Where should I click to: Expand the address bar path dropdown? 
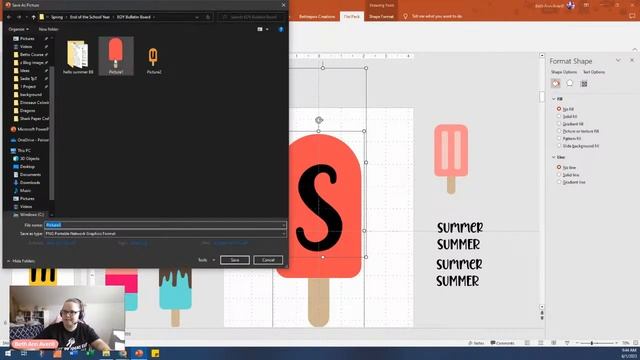point(197,17)
